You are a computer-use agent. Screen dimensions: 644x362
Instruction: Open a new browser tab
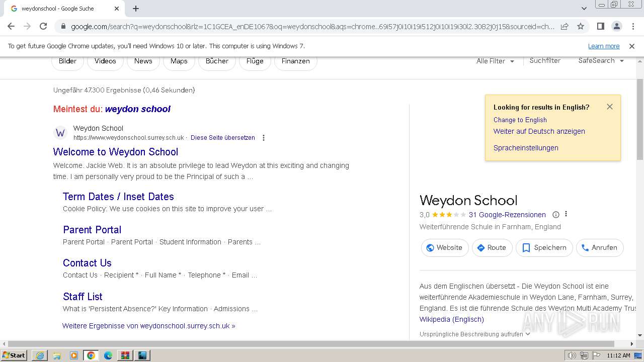tap(136, 9)
